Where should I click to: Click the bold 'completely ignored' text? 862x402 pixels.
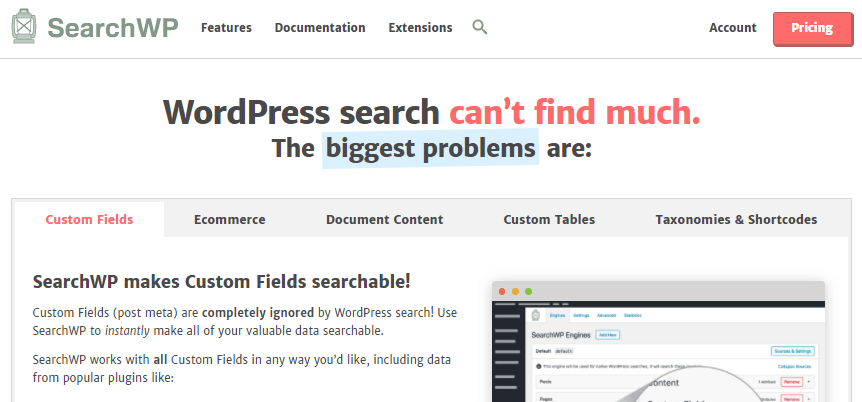(258, 313)
